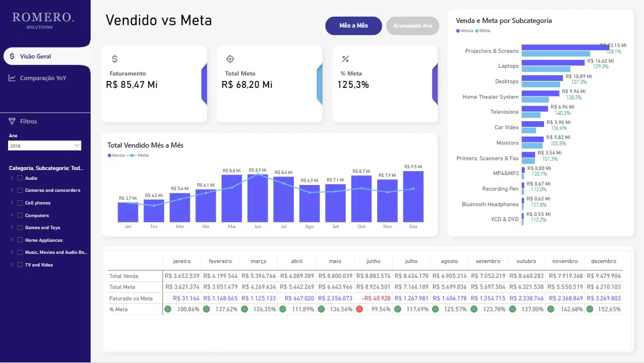Click the Bluetooth Headphones label
644x363 pixels.
490,204
